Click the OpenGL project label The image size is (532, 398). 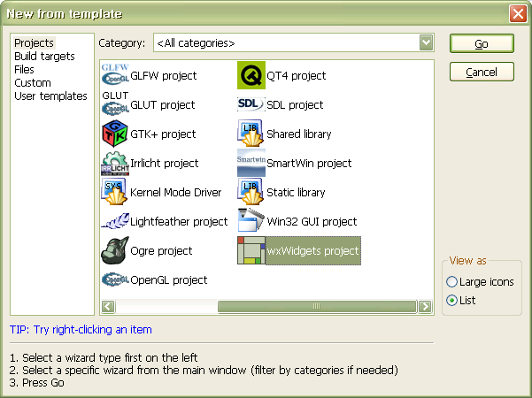click(168, 279)
